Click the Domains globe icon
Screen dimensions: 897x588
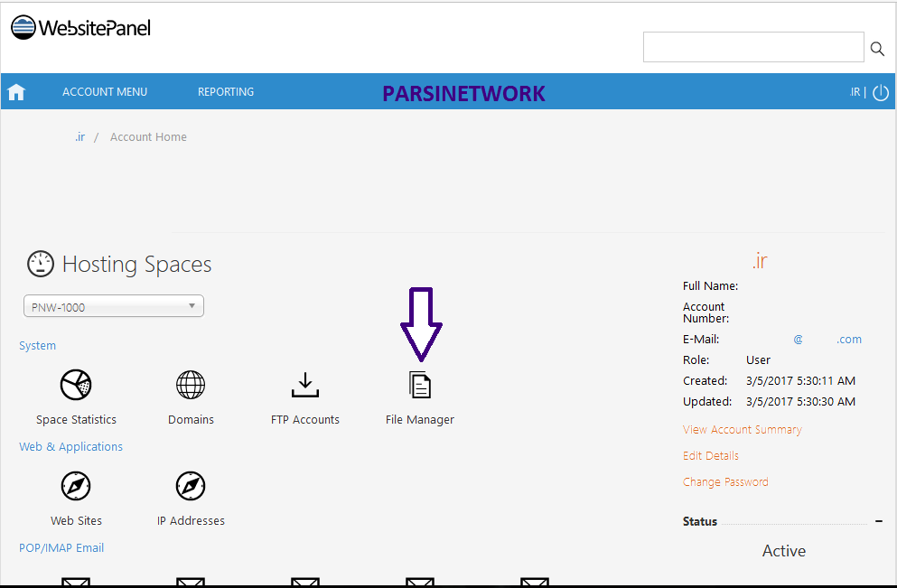coord(191,386)
